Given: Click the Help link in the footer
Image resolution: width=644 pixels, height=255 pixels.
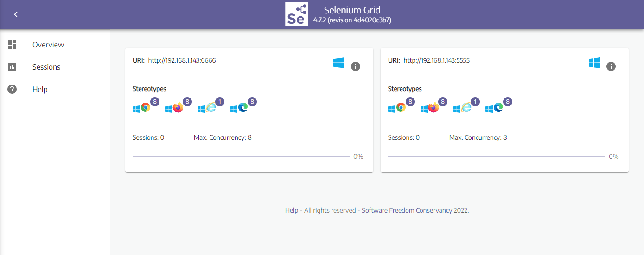Looking at the screenshot, I should [x=292, y=210].
